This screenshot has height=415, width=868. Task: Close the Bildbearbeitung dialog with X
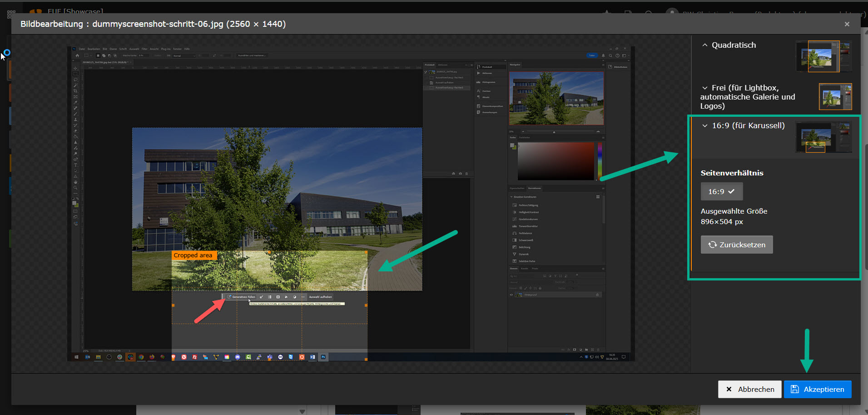pyautogui.click(x=847, y=24)
